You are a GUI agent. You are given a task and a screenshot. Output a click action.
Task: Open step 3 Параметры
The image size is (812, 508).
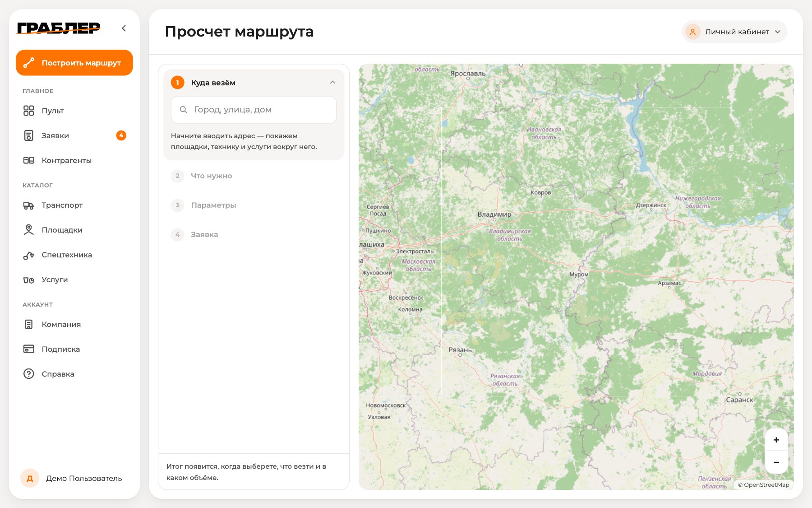[x=254, y=205]
